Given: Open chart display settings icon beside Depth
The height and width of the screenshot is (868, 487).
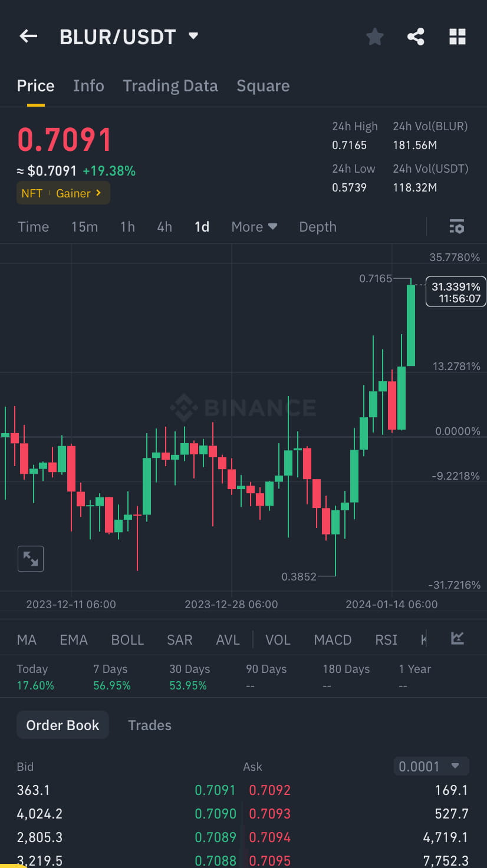Looking at the screenshot, I should point(457,226).
